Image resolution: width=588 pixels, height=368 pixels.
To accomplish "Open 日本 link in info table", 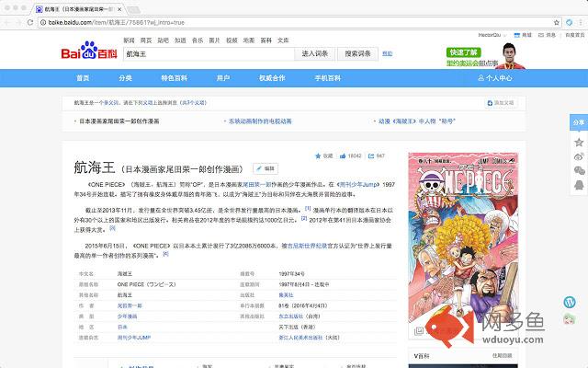I will (122, 328).
